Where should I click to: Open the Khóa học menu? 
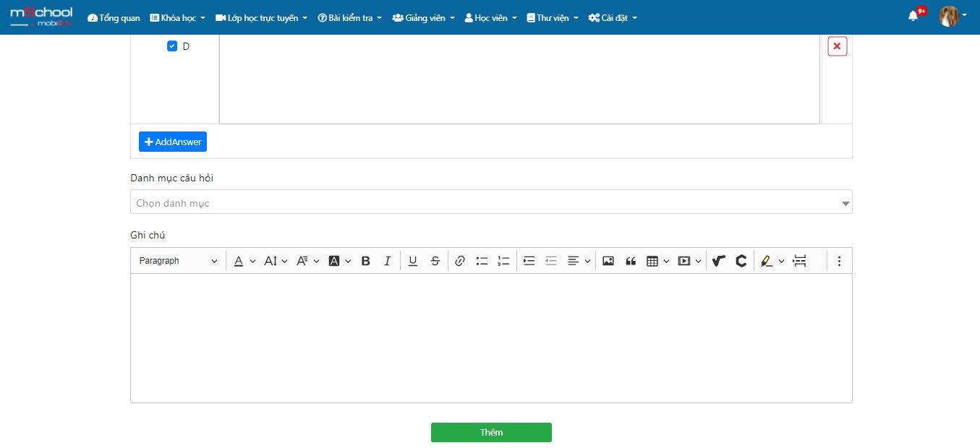click(177, 18)
